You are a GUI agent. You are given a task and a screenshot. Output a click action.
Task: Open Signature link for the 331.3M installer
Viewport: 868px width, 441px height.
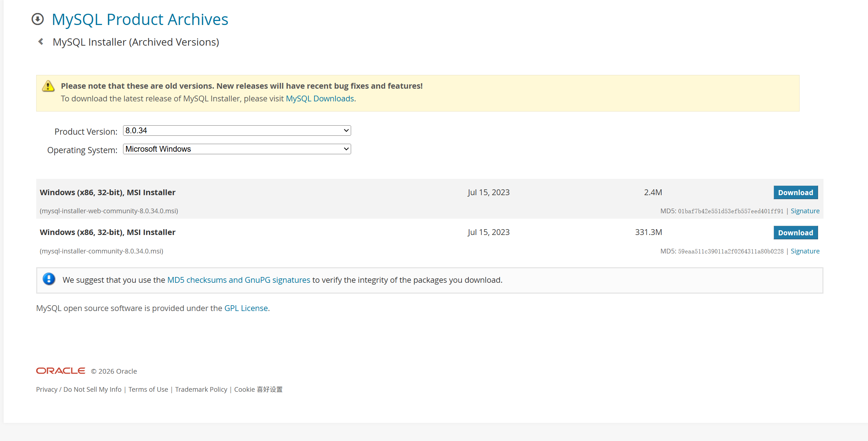pos(805,251)
